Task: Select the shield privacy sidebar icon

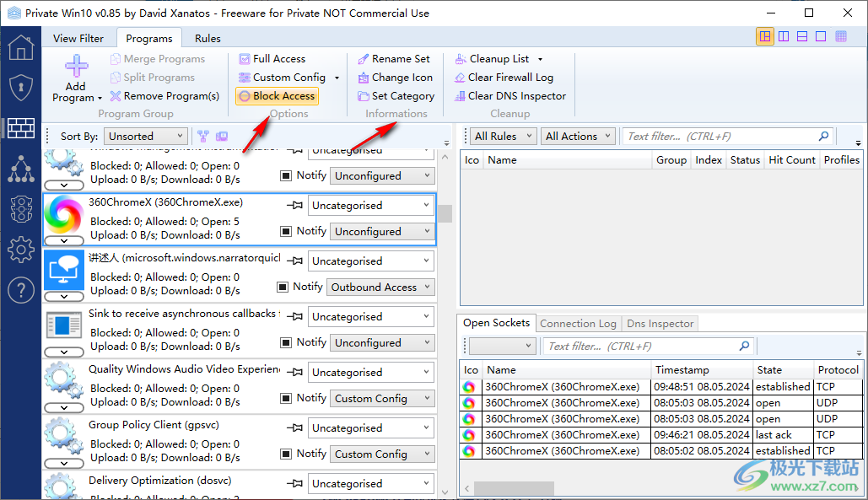Action: (20, 88)
